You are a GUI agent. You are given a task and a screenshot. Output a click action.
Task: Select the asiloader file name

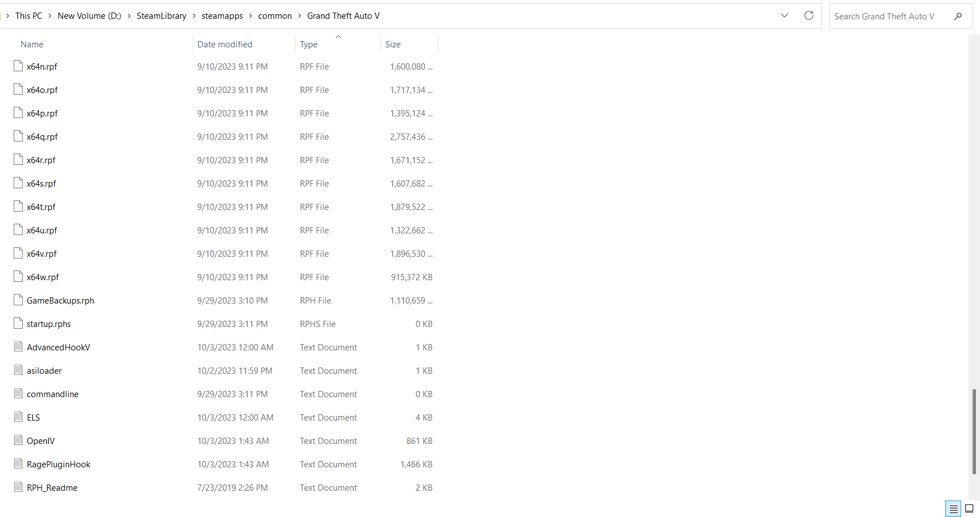44,371
